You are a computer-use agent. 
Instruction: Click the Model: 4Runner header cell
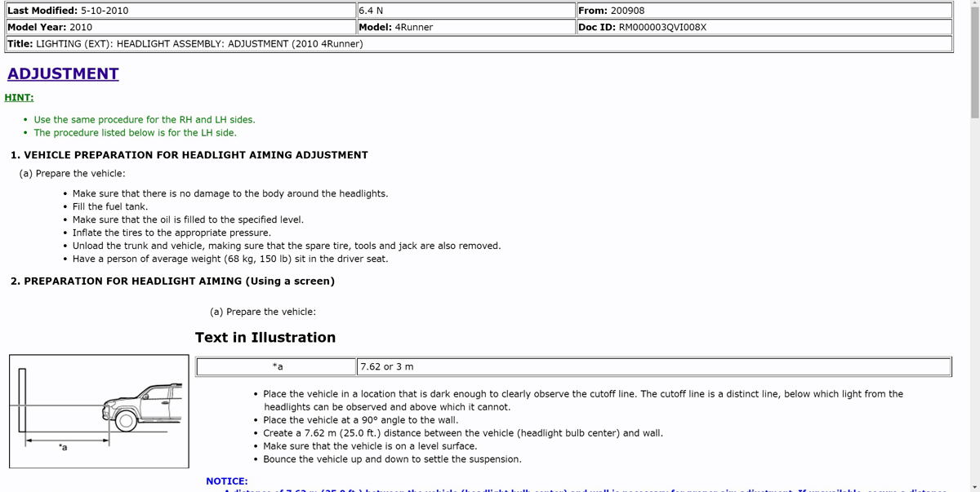tap(466, 27)
